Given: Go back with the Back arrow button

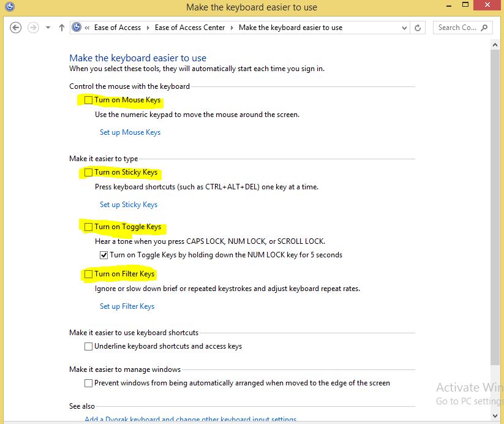Looking at the screenshot, I should 15,28.
